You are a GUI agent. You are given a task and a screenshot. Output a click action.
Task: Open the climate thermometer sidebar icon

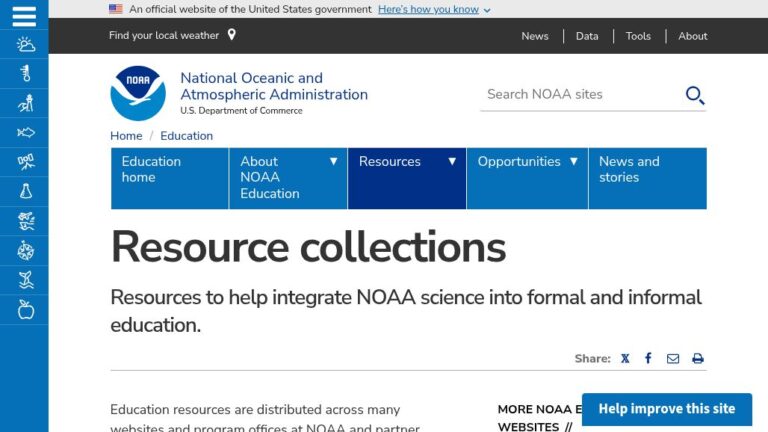[26, 73]
